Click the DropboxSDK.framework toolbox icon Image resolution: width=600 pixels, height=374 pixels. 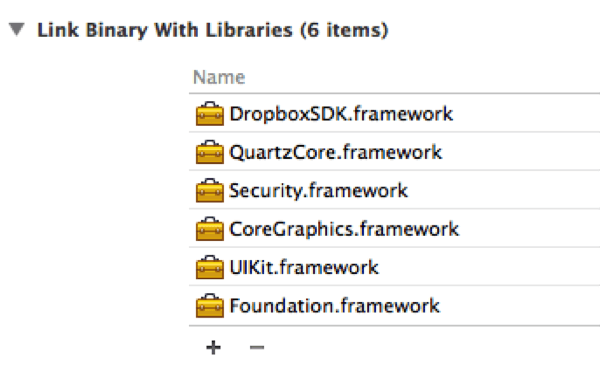tap(210, 114)
